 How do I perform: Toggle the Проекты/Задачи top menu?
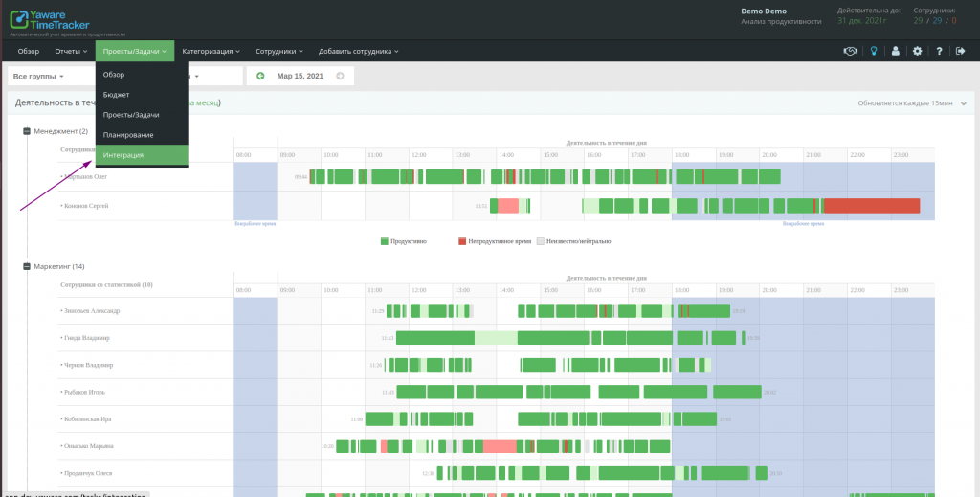135,52
